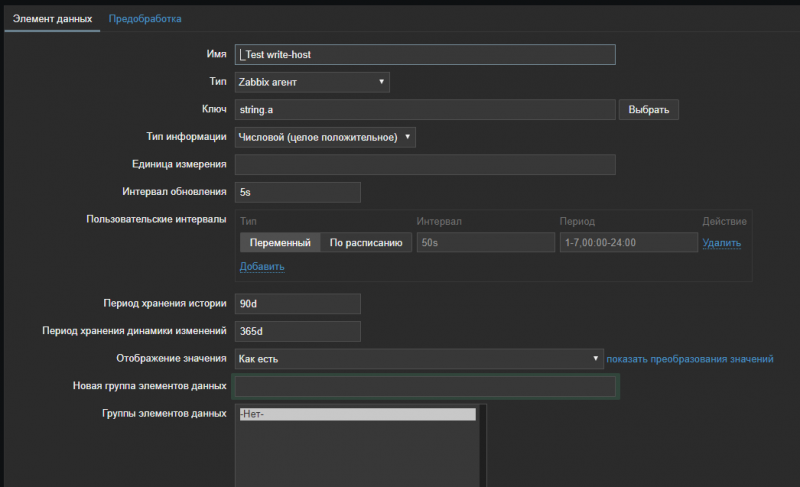Screen dimensions: 800x487
Task: Click the Период хранения истории field
Action: tap(296, 304)
